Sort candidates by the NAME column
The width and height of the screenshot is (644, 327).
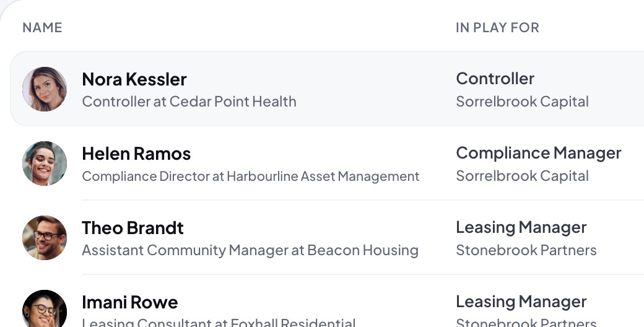[42, 27]
